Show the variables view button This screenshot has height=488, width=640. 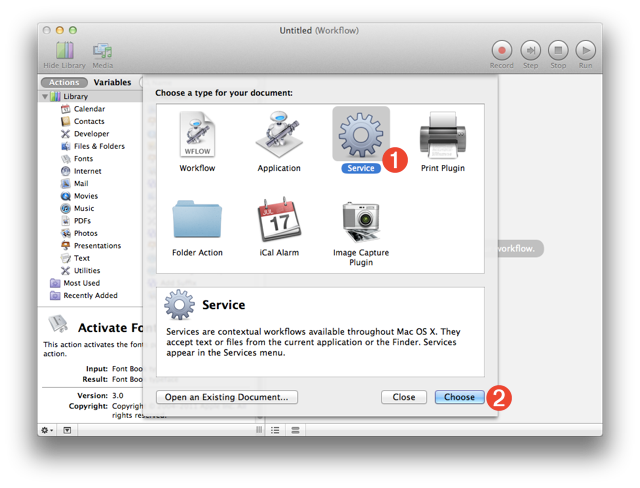pyautogui.click(x=295, y=430)
